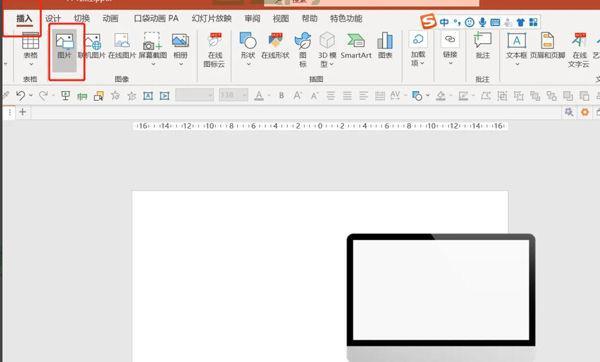This screenshot has width=600, height=362.
Task: Expand the 屏幕截图 screenshot dropdown
Action: [153, 64]
